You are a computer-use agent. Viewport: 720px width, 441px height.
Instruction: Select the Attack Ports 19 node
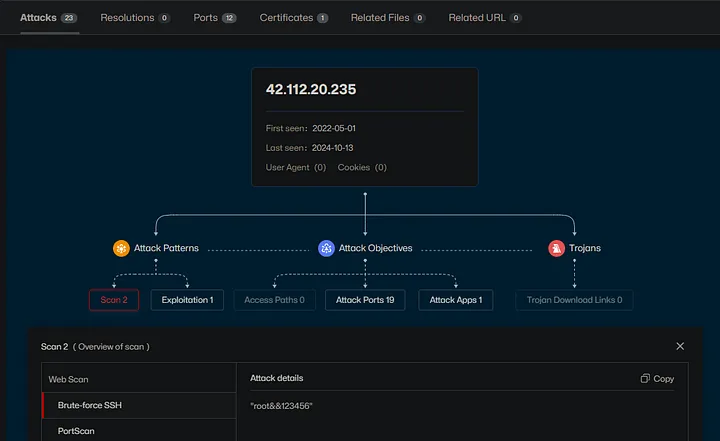pyautogui.click(x=365, y=300)
